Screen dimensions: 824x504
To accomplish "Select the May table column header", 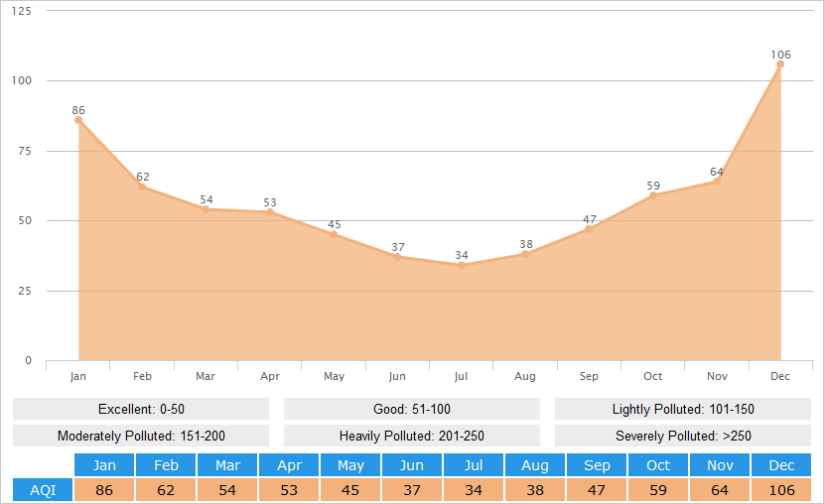I will pyautogui.click(x=350, y=465).
